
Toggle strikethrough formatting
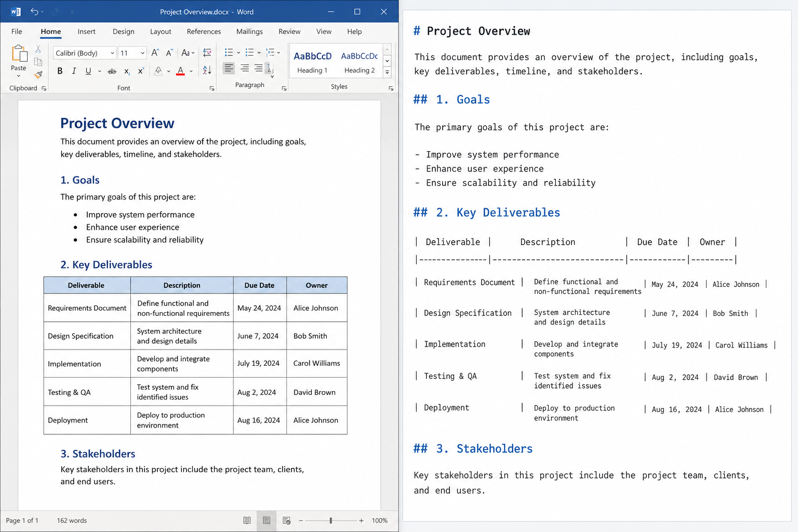(x=112, y=71)
